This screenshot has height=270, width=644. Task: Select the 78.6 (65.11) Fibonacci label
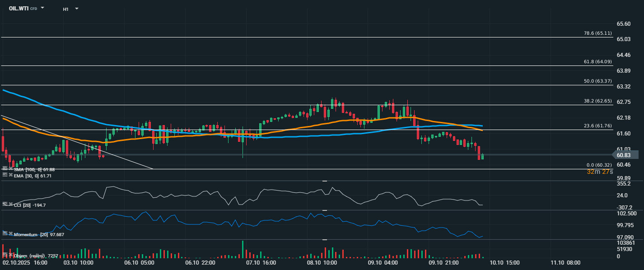[597, 33]
